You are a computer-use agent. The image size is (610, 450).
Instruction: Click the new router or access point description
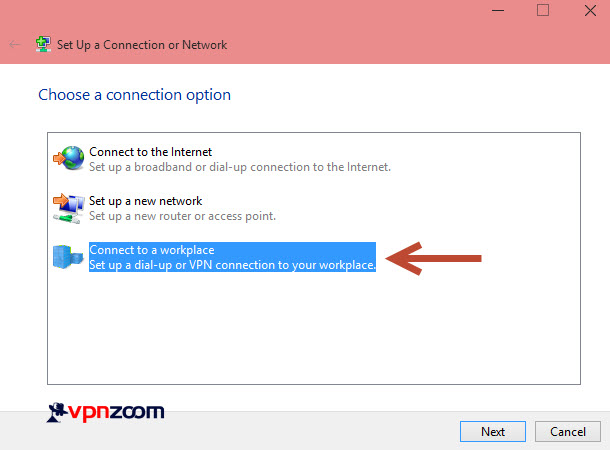(182, 216)
